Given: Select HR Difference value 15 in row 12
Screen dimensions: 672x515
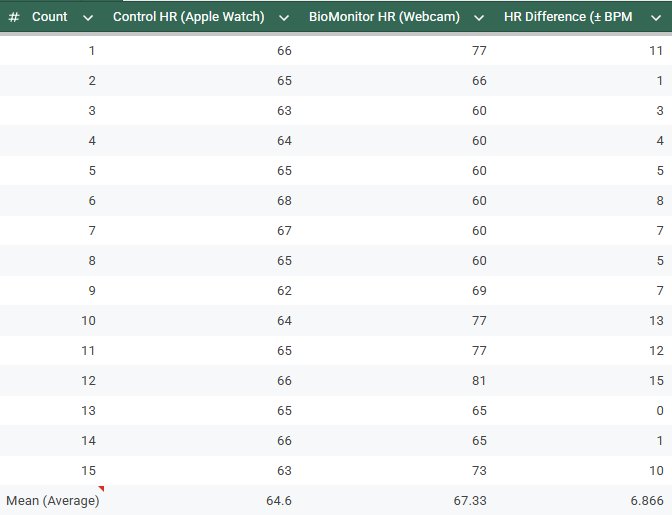Looking at the screenshot, I should pos(656,380).
